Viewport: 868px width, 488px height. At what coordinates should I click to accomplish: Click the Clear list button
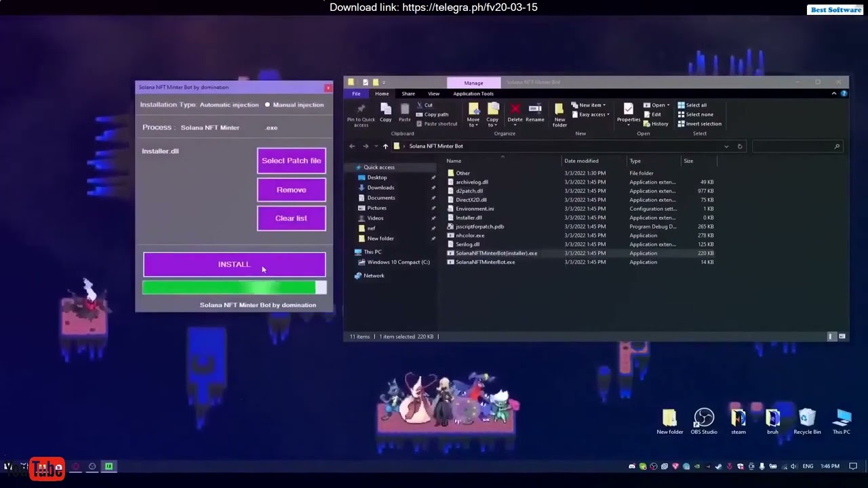coord(292,218)
